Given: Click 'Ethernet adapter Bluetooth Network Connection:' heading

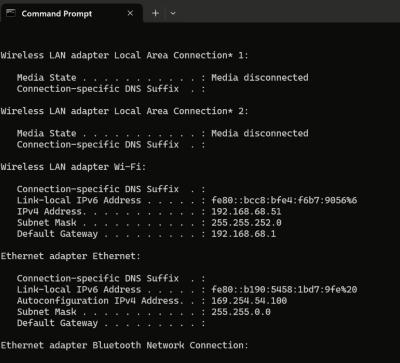Looking at the screenshot, I should [x=125, y=345].
